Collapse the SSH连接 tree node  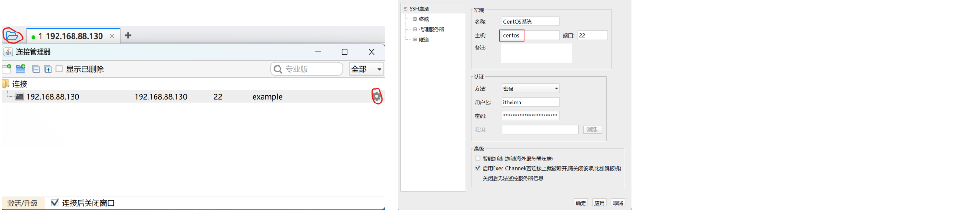pos(405,9)
